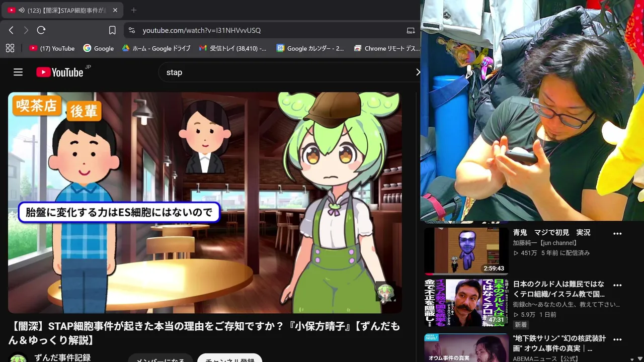Select the active YouTube browser tab

point(63,10)
